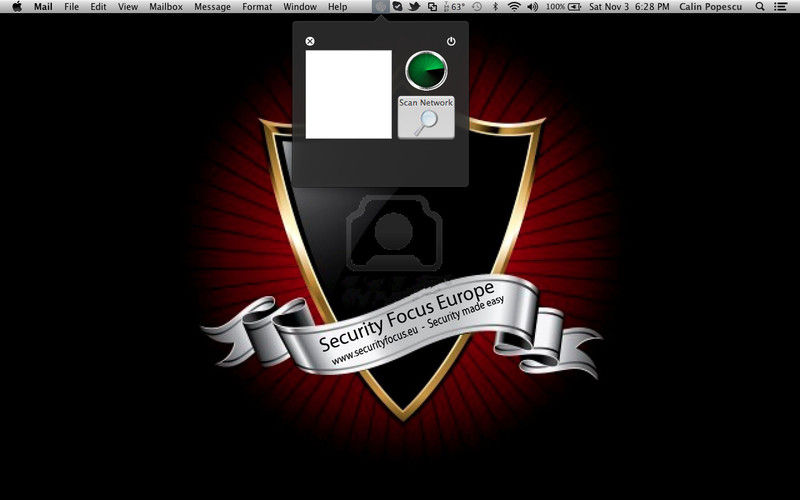Click the highlighted network scanner menu bar icon

[380, 7]
